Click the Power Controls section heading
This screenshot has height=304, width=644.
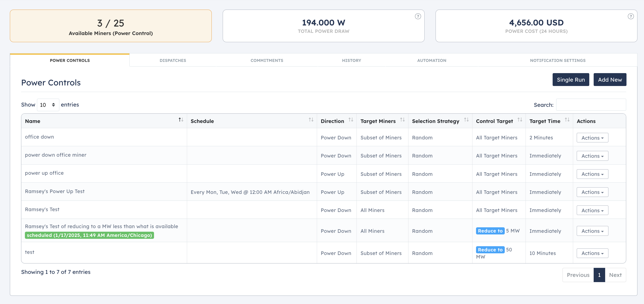coord(51,83)
